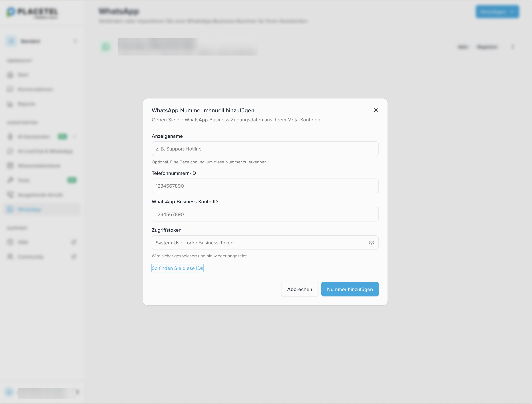The image size is (532, 404).
Task: Close the WhatsApp-Nummer manuell hinzufügen dialog
Action: [x=376, y=110]
